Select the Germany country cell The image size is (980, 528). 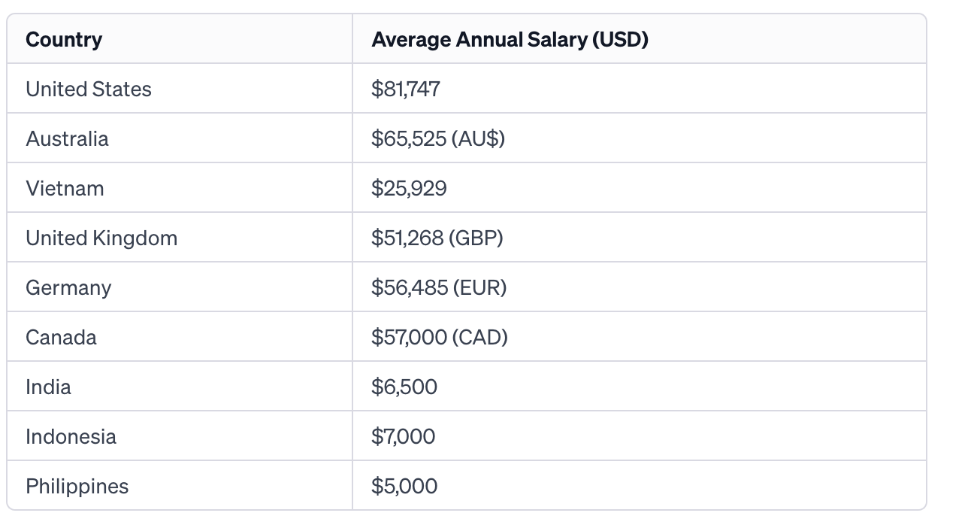pos(68,287)
